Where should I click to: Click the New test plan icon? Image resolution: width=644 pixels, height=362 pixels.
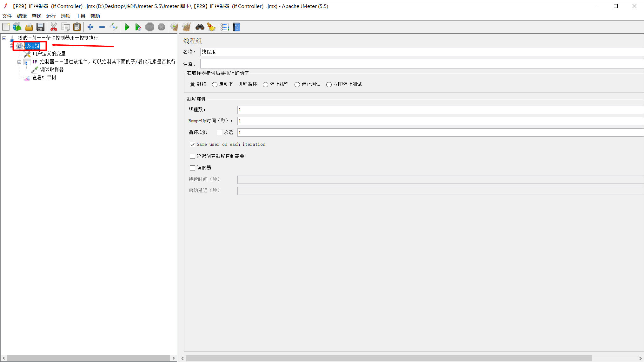(6, 27)
